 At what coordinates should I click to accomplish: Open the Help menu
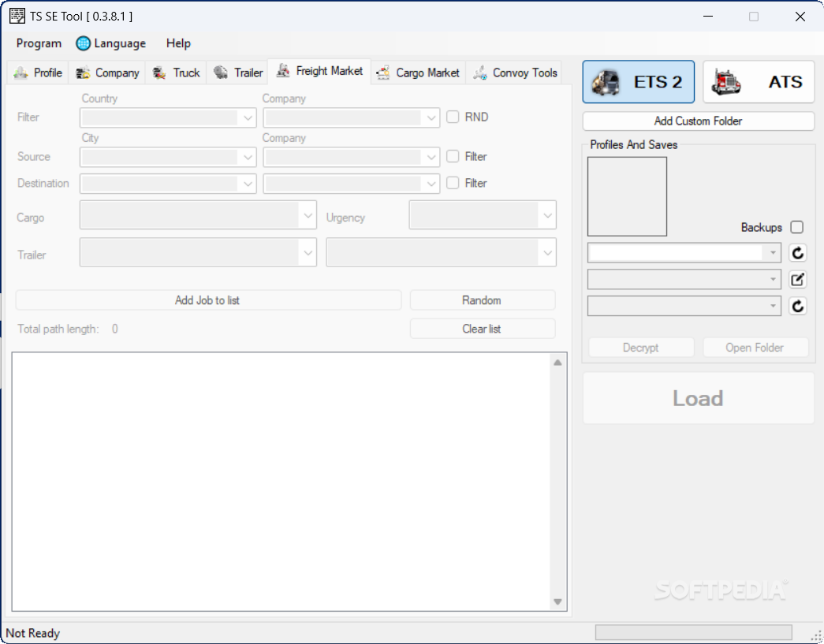pos(178,43)
